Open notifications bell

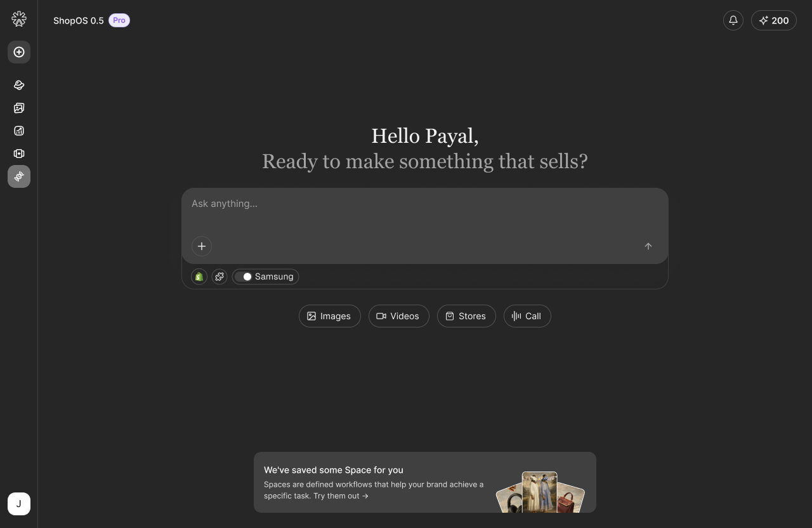click(x=733, y=20)
